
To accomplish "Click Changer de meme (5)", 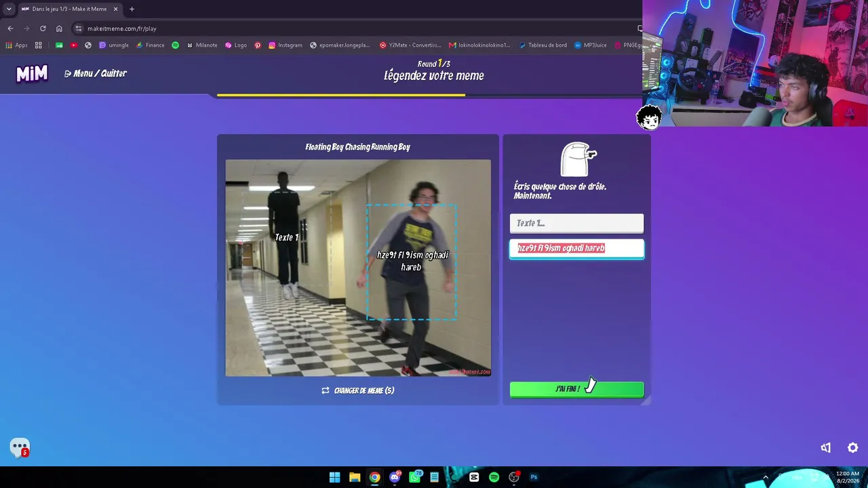I will [x=357, y=390].
